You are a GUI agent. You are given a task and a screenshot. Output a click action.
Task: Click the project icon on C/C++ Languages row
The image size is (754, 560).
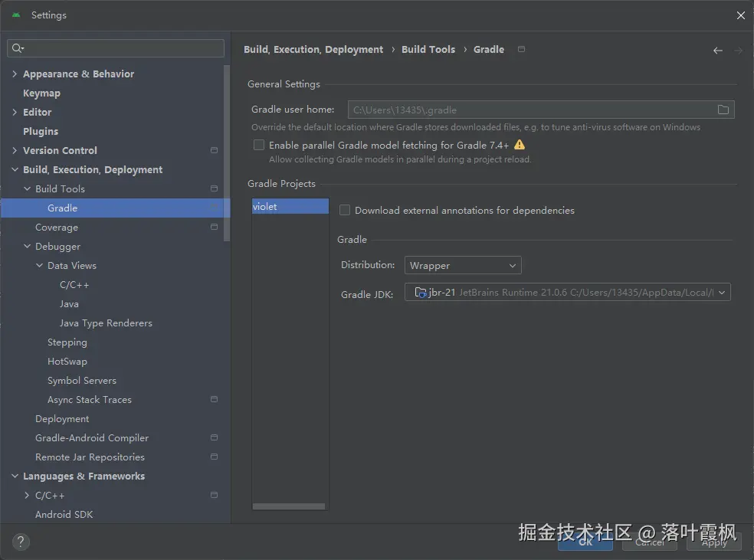(x=214, y=495)
